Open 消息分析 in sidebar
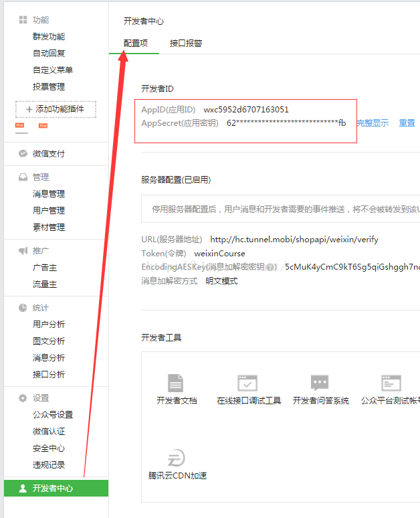This screenshot has width=420, height=518. pos(49,358)
